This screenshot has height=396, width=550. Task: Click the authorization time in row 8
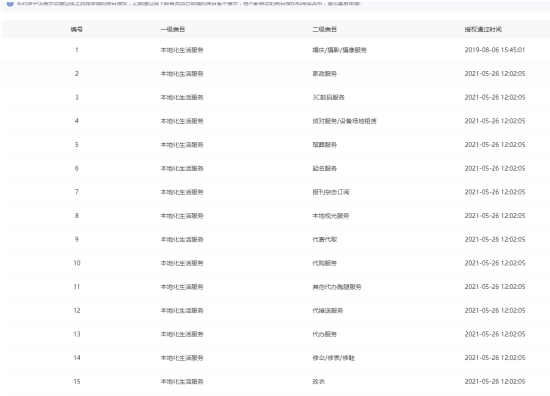(x=495, y=216)
